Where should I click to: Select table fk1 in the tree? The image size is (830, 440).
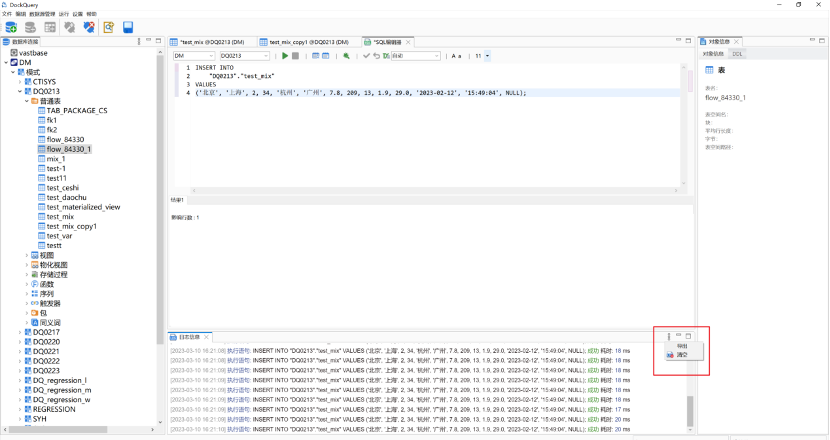click(x=51, y=120)
